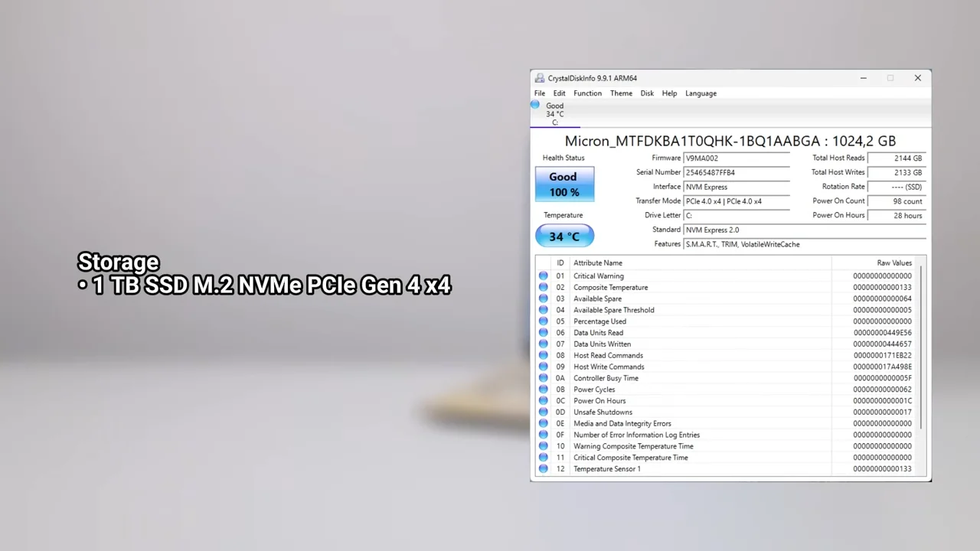Click the Total Host Reads value 2144 GB
This screenshot has width=980, height=551.
(898, 158)
